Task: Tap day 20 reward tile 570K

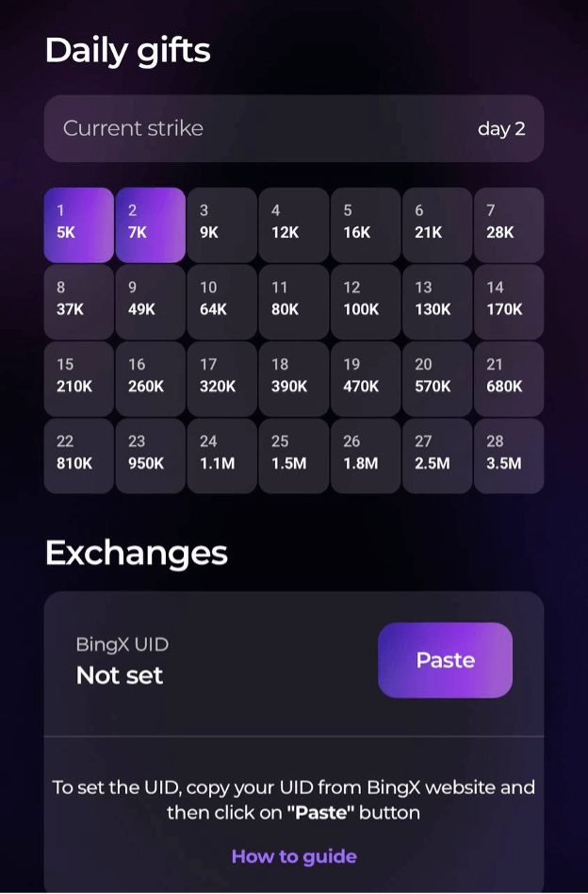Action: coord(437,379)
